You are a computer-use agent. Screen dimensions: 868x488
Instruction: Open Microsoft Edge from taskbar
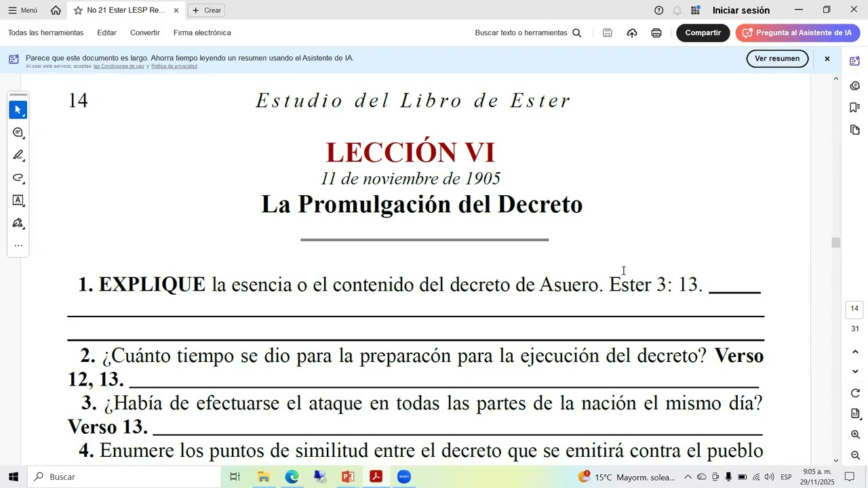tap(292, 477)
